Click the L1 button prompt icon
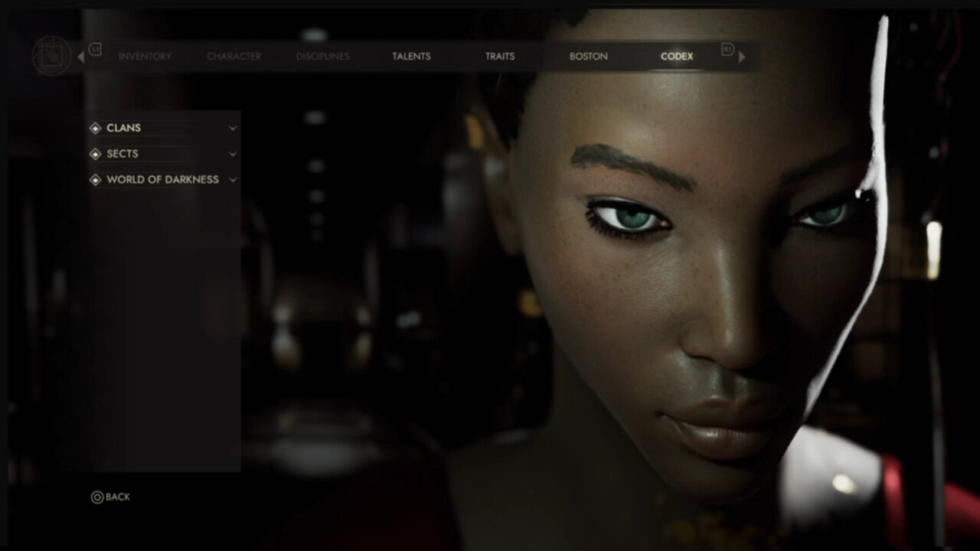The width and height of the screenshot is (980, 551). 95,50
